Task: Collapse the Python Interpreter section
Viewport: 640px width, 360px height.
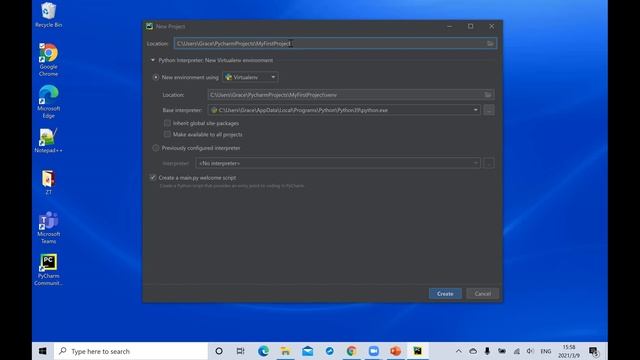Action: click(153, 60)
